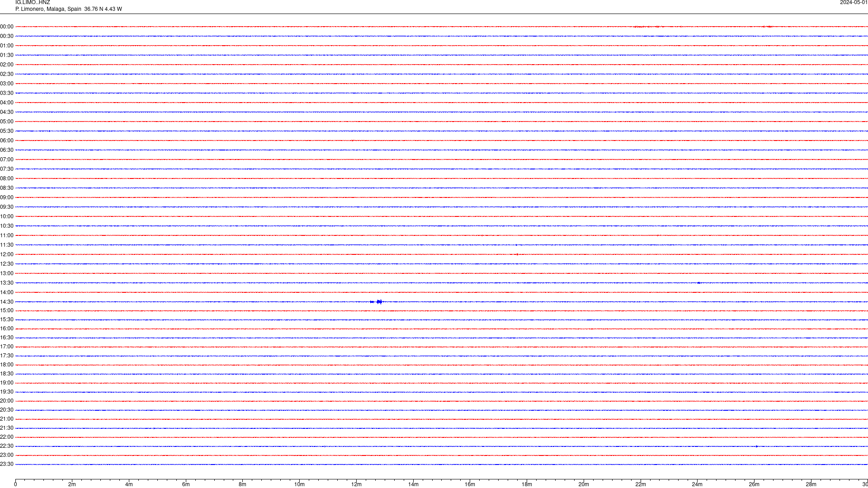The image size is (868, 488).
Task: Click the blue seismic event on 14:30 trace
Action: [x=377, y=302]
